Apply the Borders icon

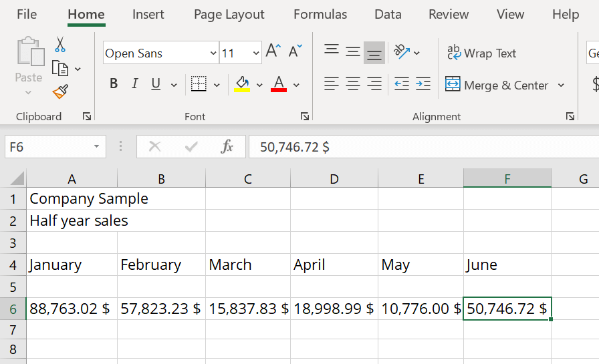(199, 84)
